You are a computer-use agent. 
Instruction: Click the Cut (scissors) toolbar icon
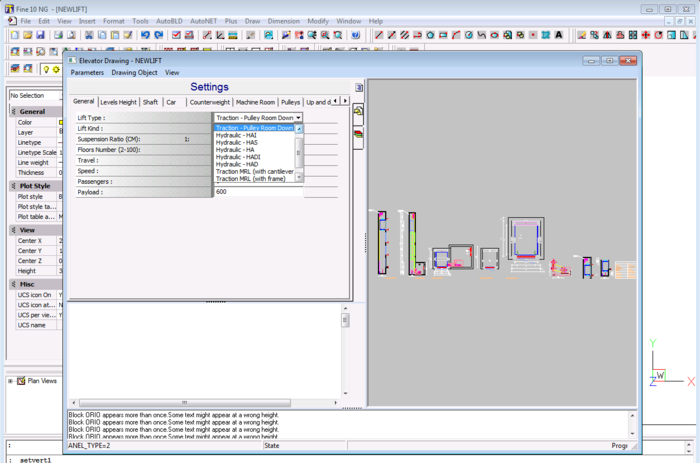pyautogui.click(x=89, y=35)
